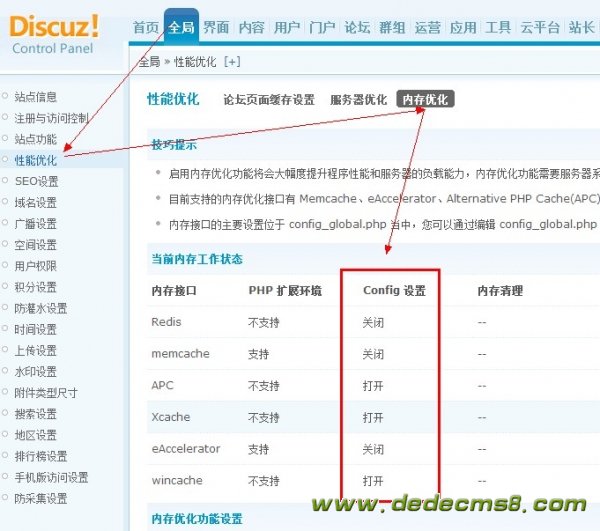Open the 站长 navigation tab
The height and width of the screenshot is (531, 600).
(581, 28)
